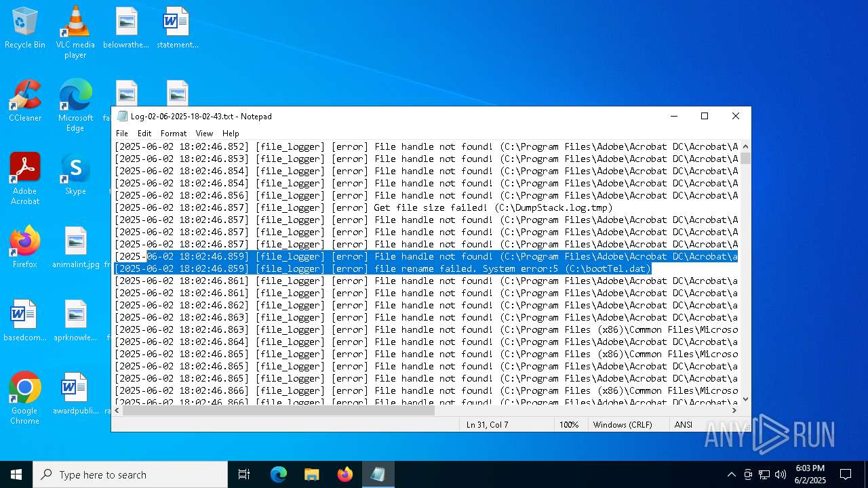Click the 'file rename failed' bootTel.dat line
This screenshot has height=488, width=868.
[x=383, y=268]
